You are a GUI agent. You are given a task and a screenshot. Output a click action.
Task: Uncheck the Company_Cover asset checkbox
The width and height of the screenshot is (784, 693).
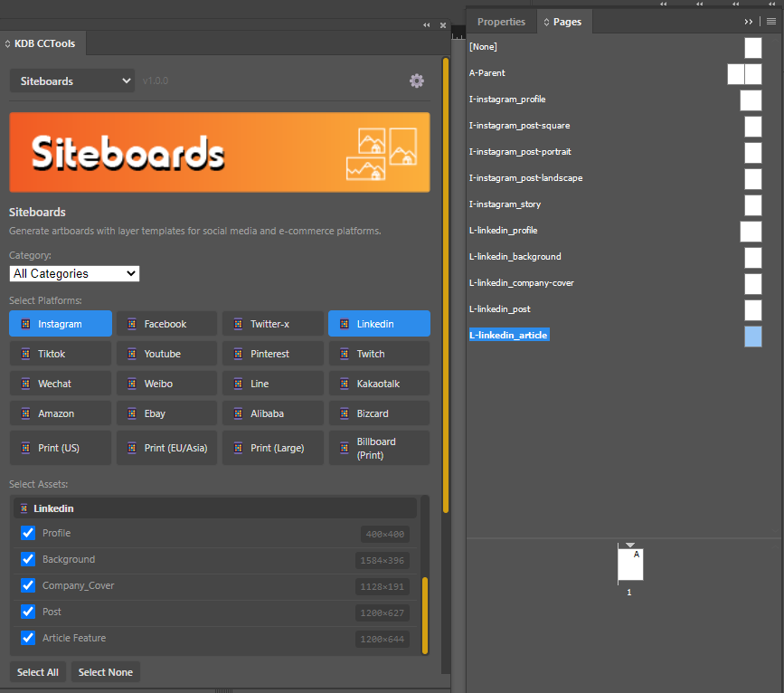coord(28,585)
